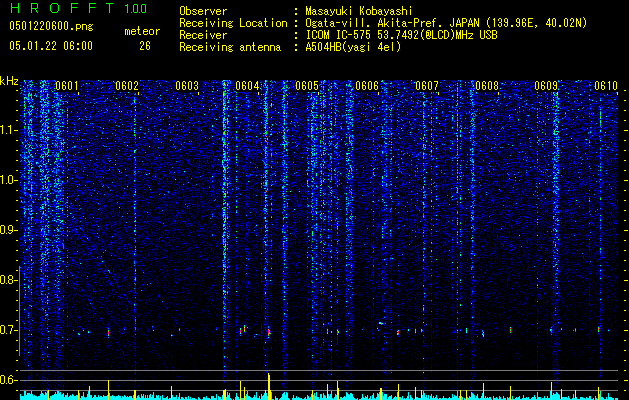Click the HROFFT 1.0.0 title text
The height and width of the screenshot is (400, 629).
(x=78, y=8)
